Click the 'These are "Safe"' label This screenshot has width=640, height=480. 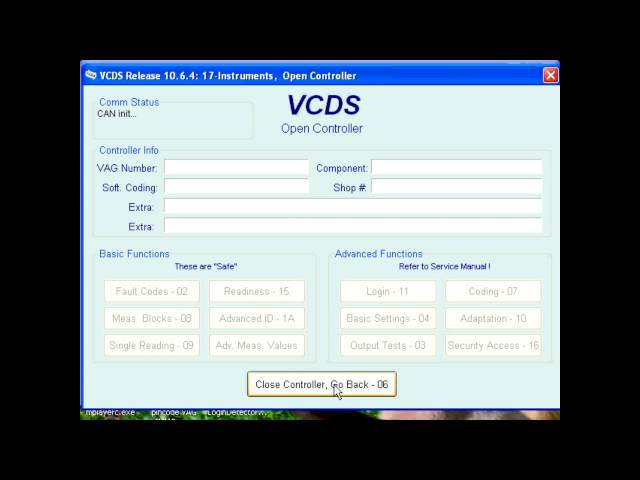click(x=206, y=267)
